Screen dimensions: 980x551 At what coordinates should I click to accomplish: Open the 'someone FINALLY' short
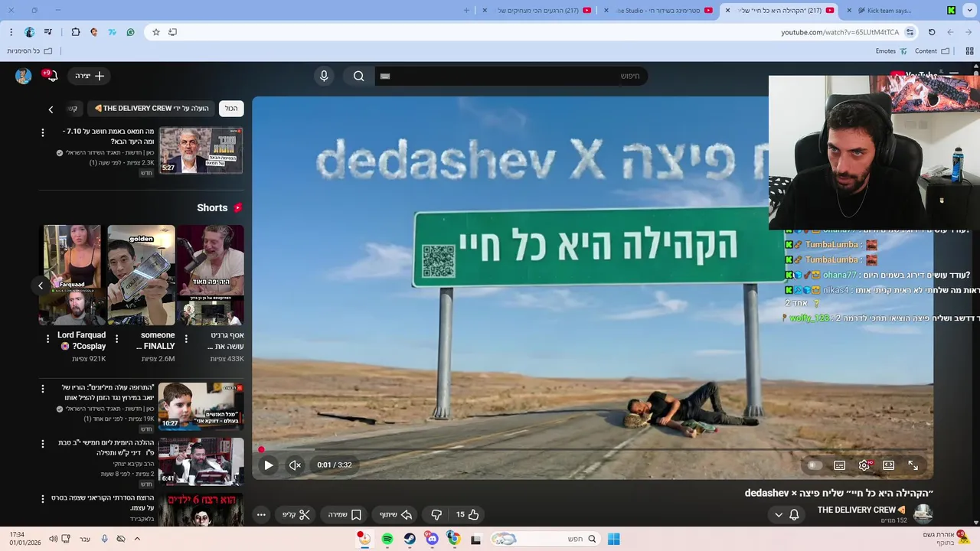coord(141,275)
